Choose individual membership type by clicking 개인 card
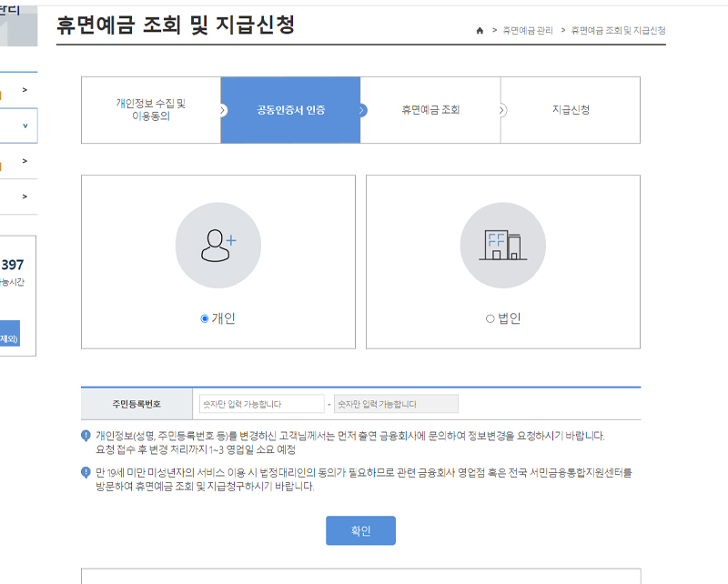728x584 pixels. click(218, 261)
